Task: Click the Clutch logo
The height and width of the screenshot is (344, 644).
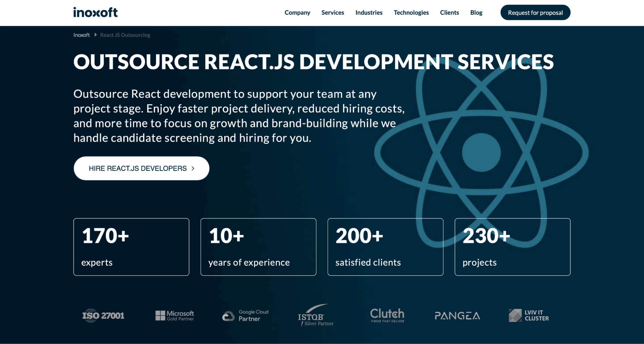Action: coord(387,315)
